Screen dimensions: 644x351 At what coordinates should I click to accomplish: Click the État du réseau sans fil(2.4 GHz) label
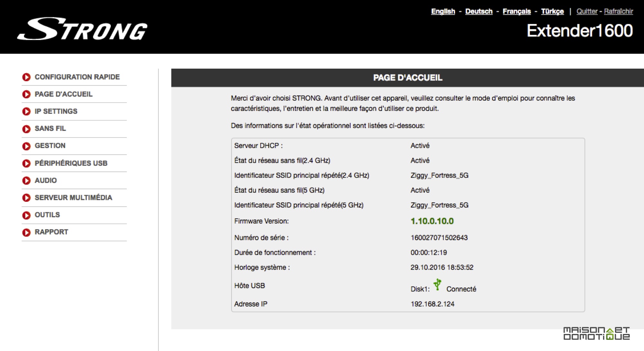click(282, 161)
